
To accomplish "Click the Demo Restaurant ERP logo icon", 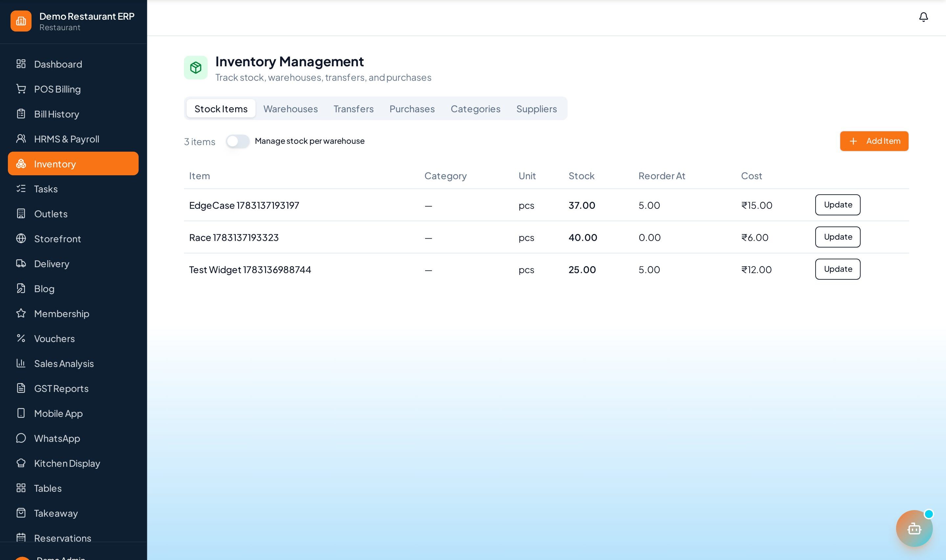I will (x=21, y=21).
